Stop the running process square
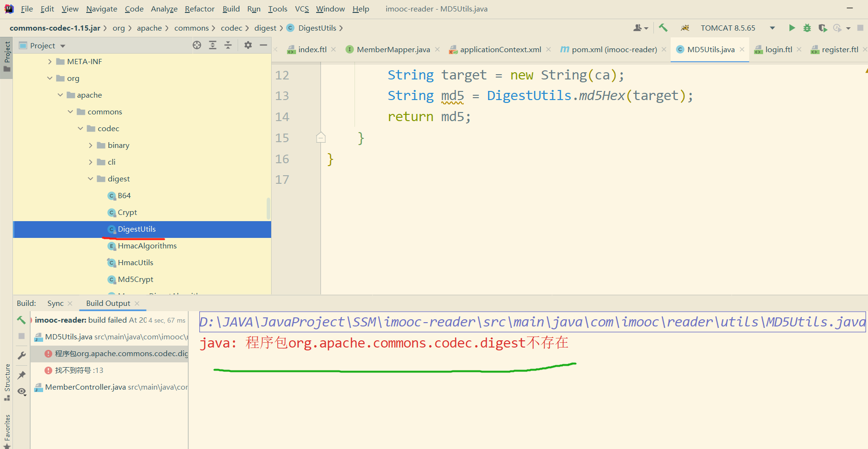The width and height of the screenshot is (868, 449). tap(860, 28)
